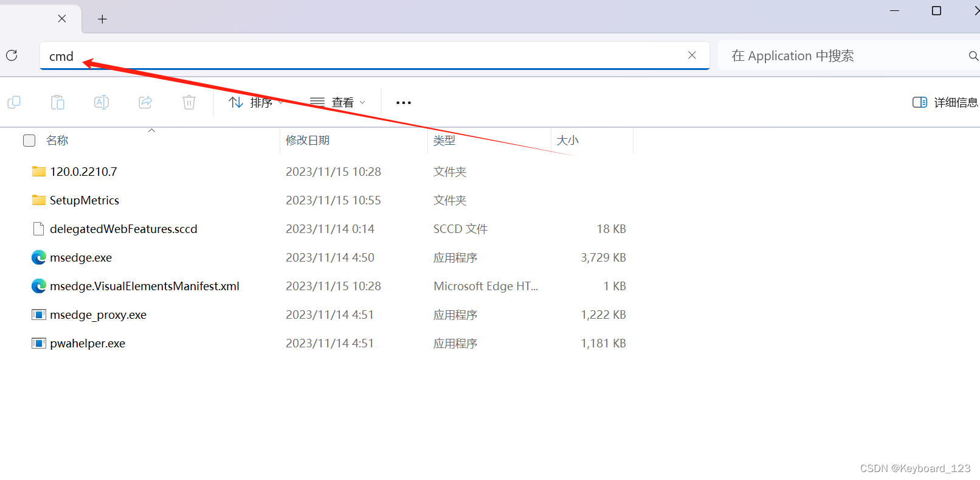Click size 3,729 KB of msedge.exe
The width and height of the screenshot is (980, 480).
click(603, 257)
